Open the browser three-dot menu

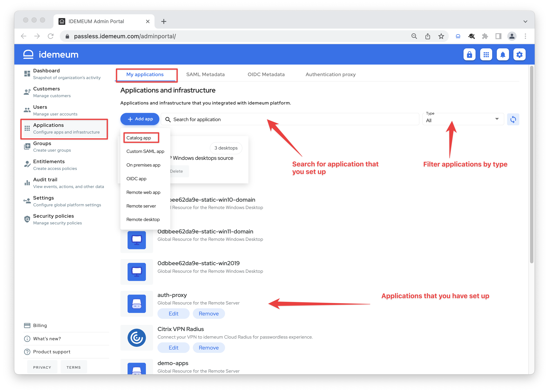click(x=525, y=36)
